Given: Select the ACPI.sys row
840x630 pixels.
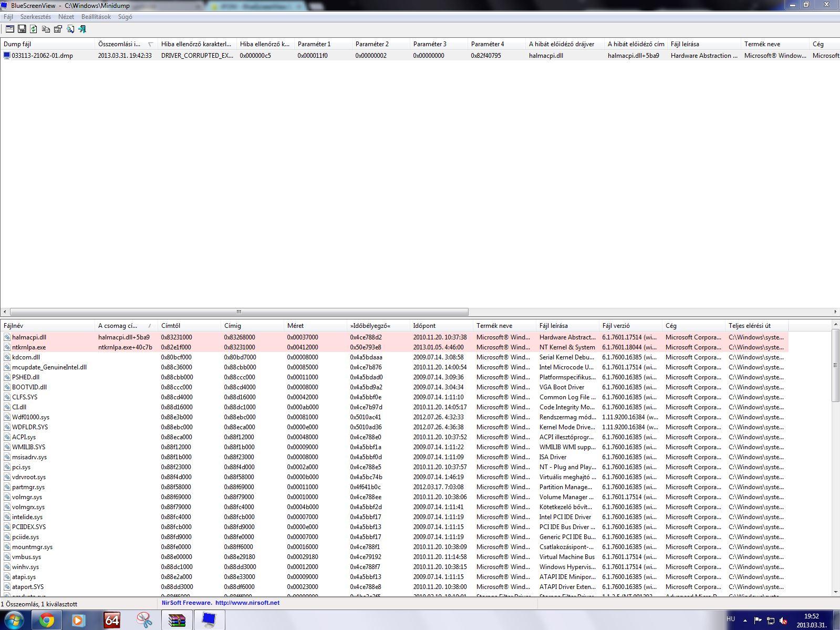Looking at the screenshot, I should (394, 437).
